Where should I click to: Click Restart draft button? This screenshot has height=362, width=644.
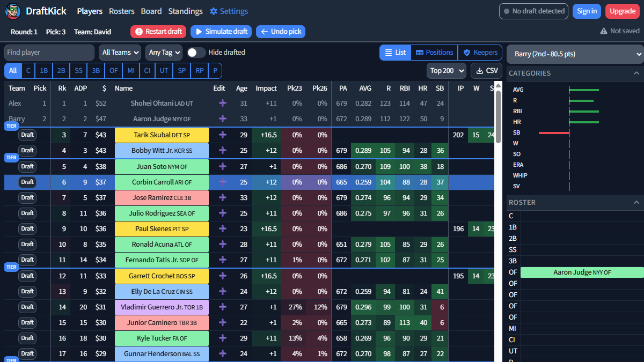pyautogui.click(x=158, y=32)
